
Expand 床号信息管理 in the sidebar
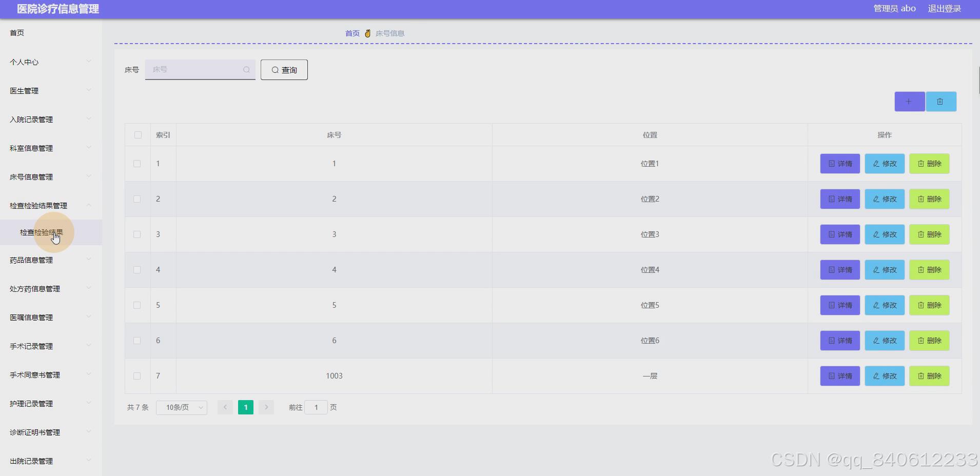(51, 177)
